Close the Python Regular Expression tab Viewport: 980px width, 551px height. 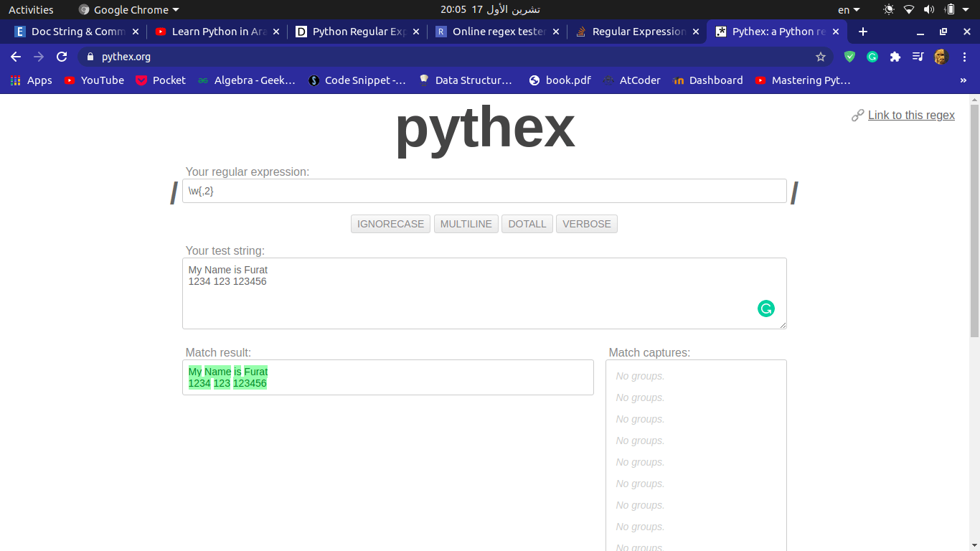tap(416, 32)
